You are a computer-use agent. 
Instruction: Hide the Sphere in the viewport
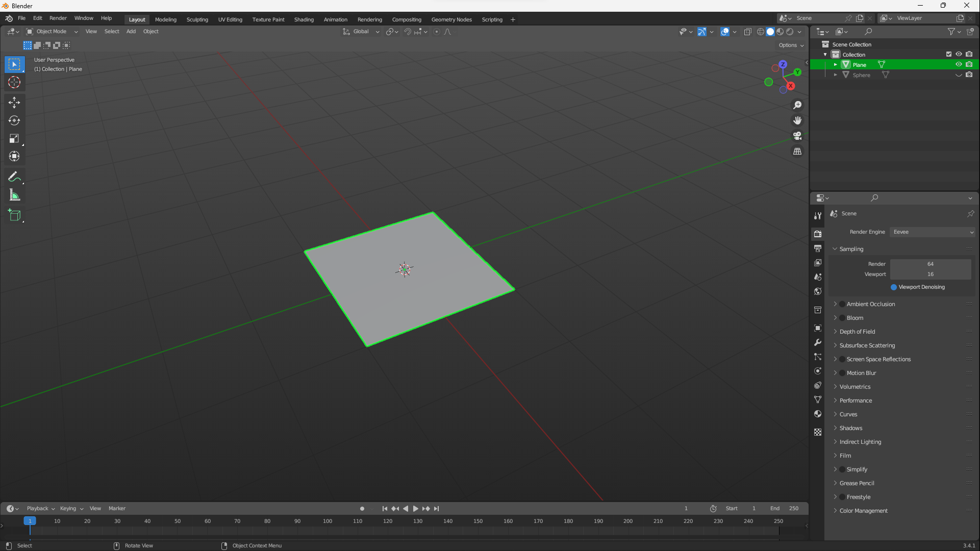click(x=959, y=75)
